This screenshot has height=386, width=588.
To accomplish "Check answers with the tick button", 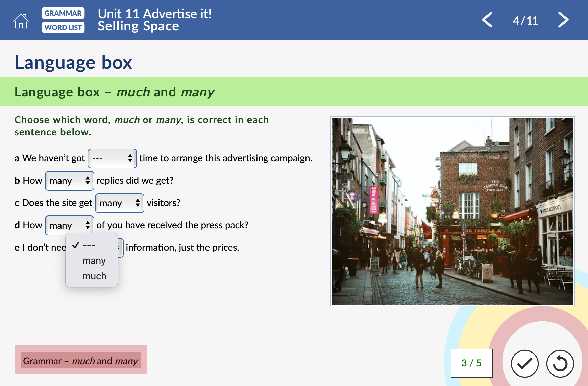I will pos(524,364).
